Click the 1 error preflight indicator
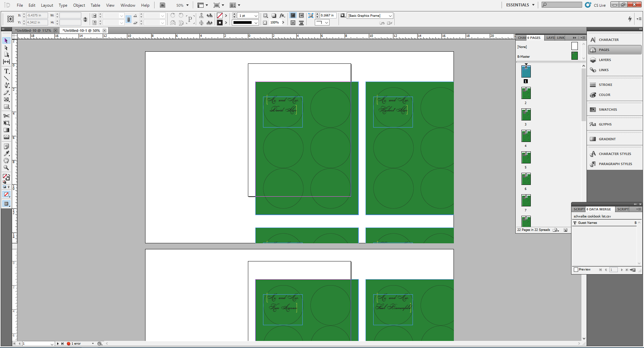The width and height of the screenshot is (644, 348). pyautogui.click(x=74, y=344)
